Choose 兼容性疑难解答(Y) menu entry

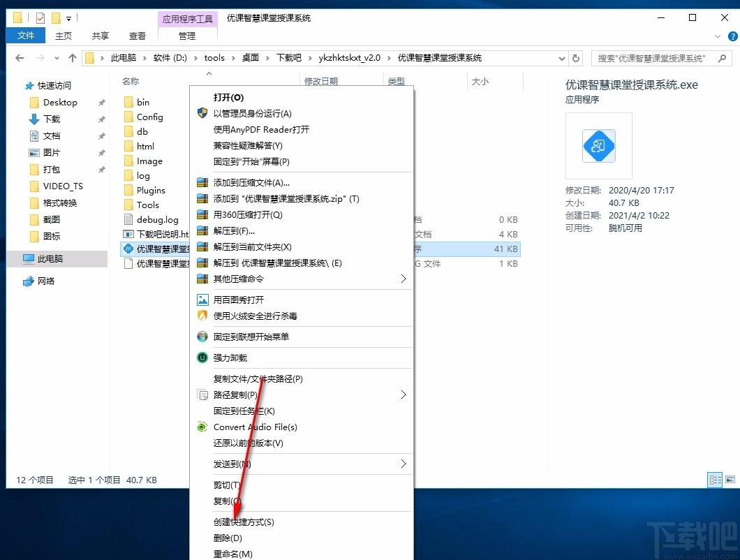pos(248,145)
